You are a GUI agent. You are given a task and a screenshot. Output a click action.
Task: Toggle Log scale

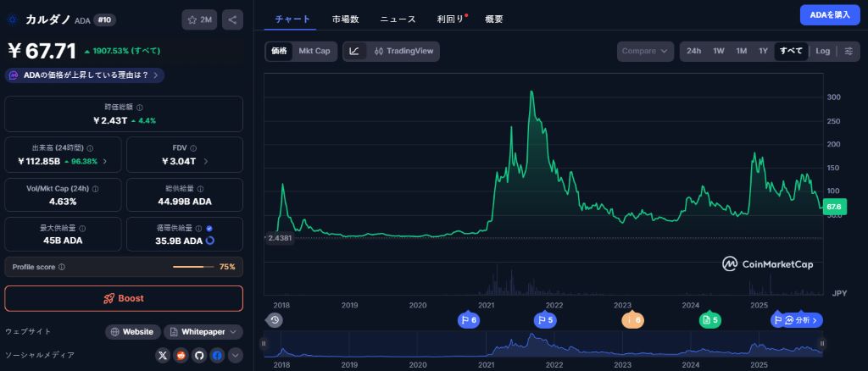coord(822,52)
